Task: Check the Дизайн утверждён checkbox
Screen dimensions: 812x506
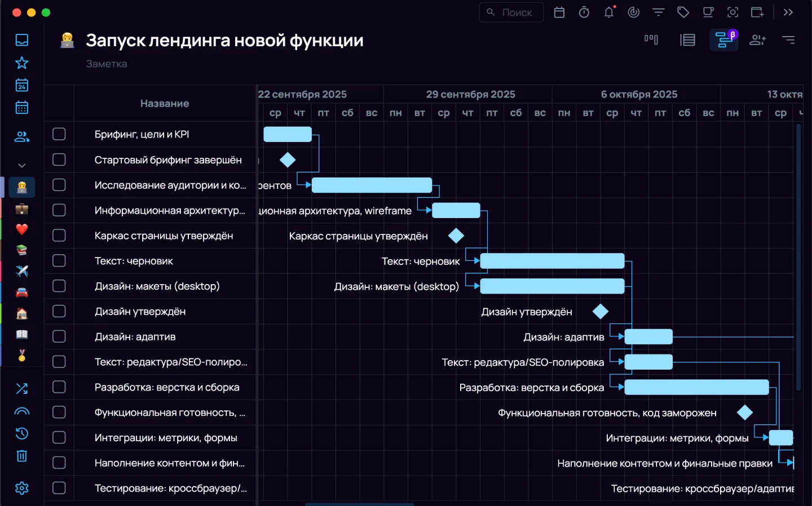Action: pyautogui.click(x=59, y=311)
